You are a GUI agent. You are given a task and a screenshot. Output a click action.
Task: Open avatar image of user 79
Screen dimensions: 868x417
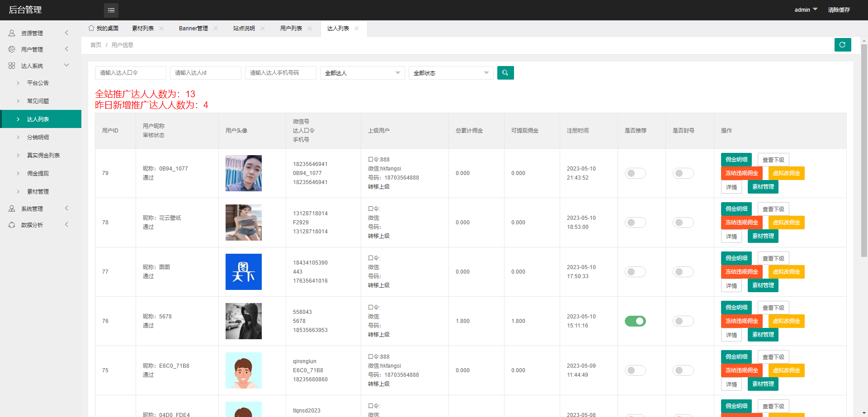[244, 173]
